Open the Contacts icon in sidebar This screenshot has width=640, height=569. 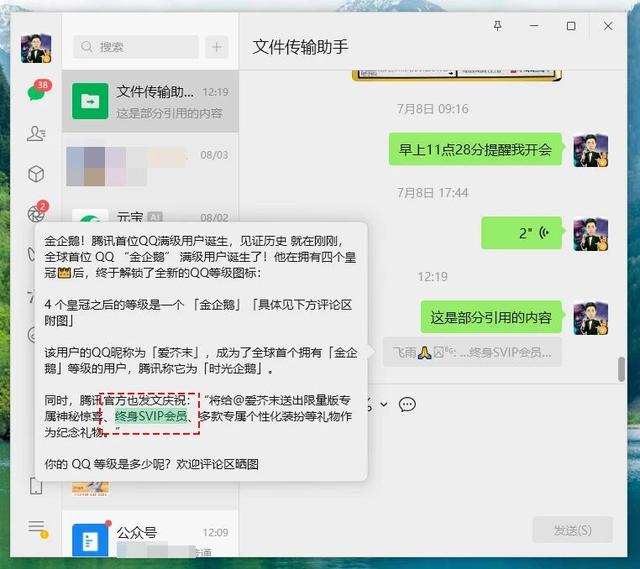[36, 133]
